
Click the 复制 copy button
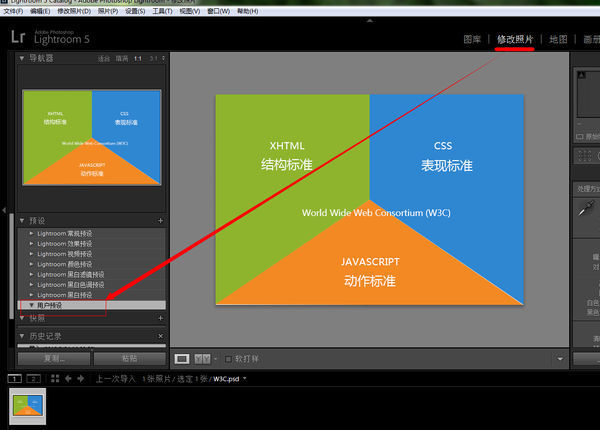(x=54, y=358)
